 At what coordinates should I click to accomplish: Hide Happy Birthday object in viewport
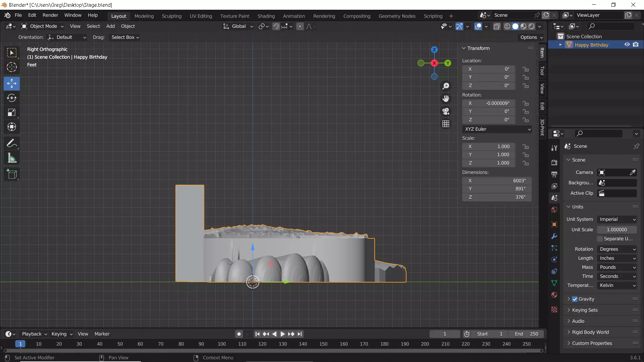[x=627, y=45]
